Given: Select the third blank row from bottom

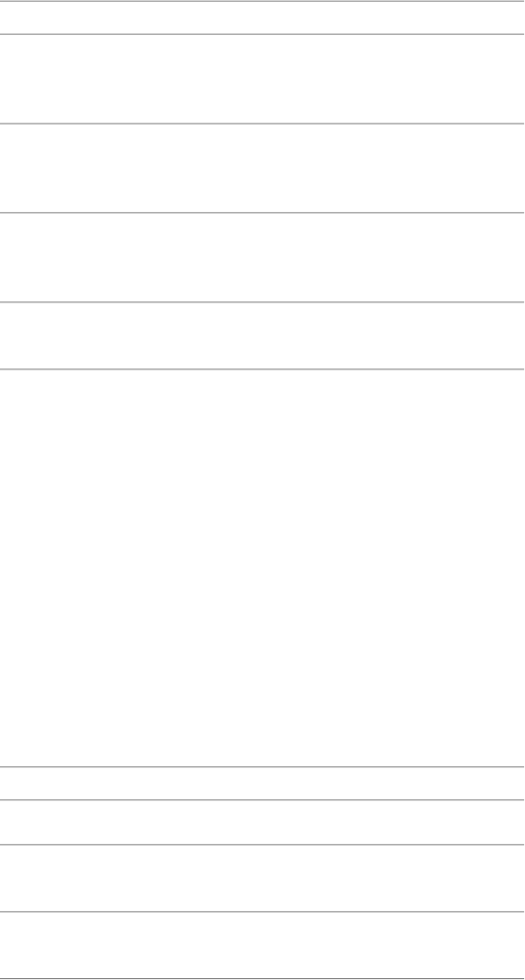Looking at the screenshot, I should coord(262,822).
